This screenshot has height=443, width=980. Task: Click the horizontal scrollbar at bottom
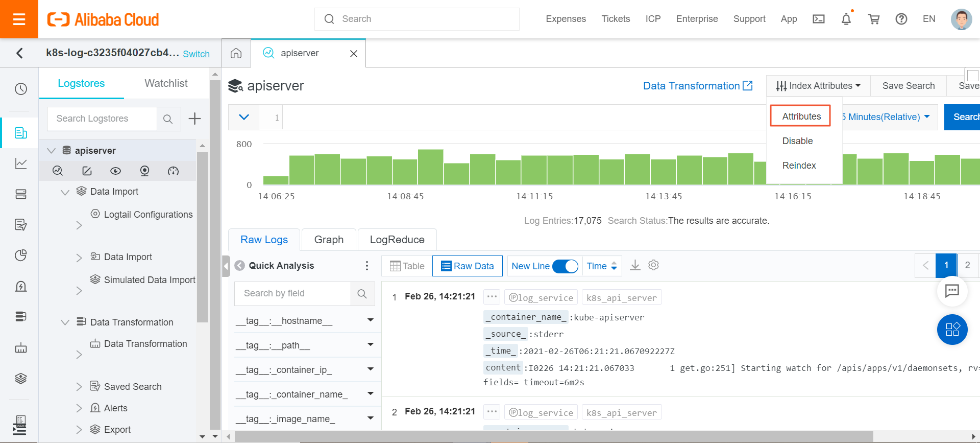tap(554, 436)
